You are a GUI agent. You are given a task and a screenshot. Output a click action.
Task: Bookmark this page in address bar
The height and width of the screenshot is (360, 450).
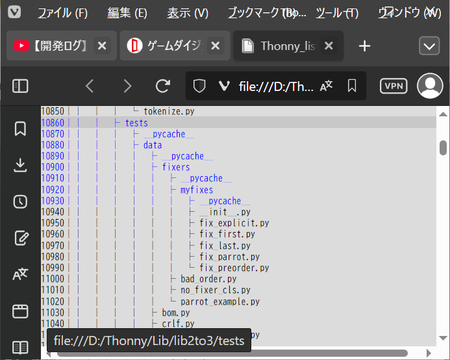352,86
